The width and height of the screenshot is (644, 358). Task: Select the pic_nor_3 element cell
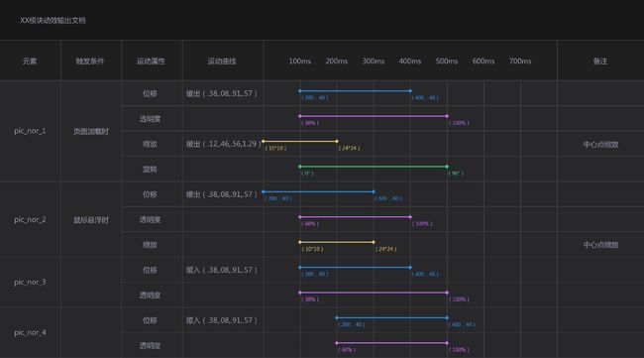pos(30,283)
